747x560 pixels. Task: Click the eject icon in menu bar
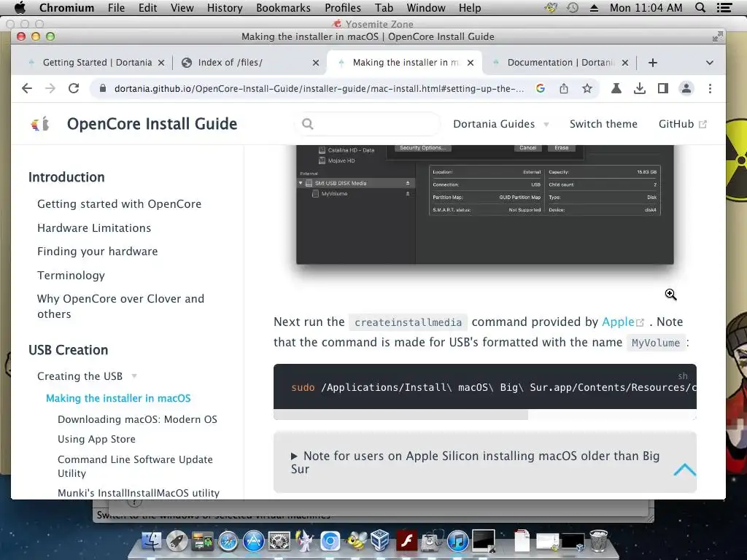click(594, 7)
